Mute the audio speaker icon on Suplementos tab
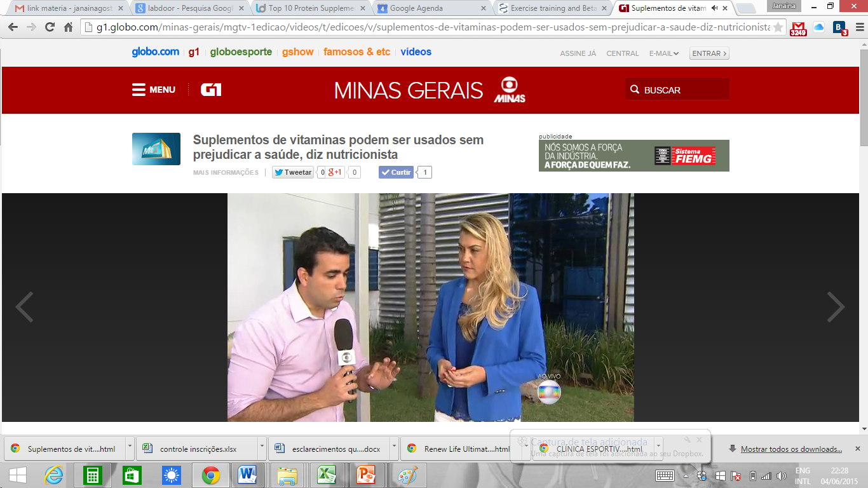 715,8
